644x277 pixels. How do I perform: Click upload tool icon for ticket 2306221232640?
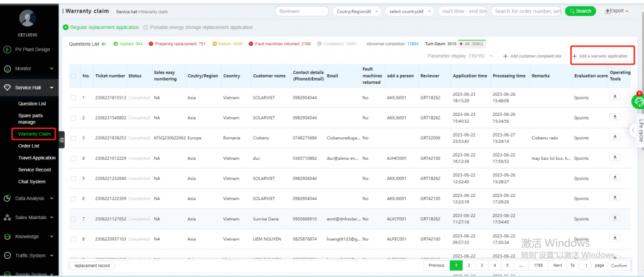coord(615,178)
